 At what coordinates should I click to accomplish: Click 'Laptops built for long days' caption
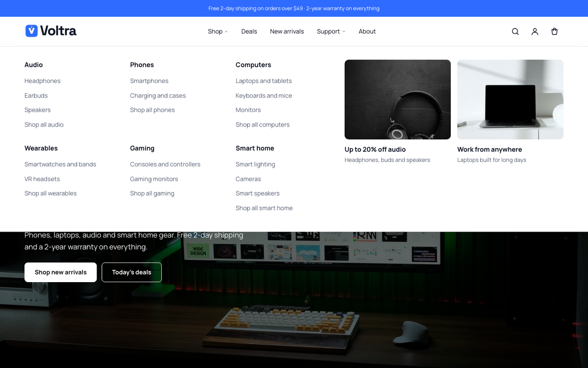[491, 160]
